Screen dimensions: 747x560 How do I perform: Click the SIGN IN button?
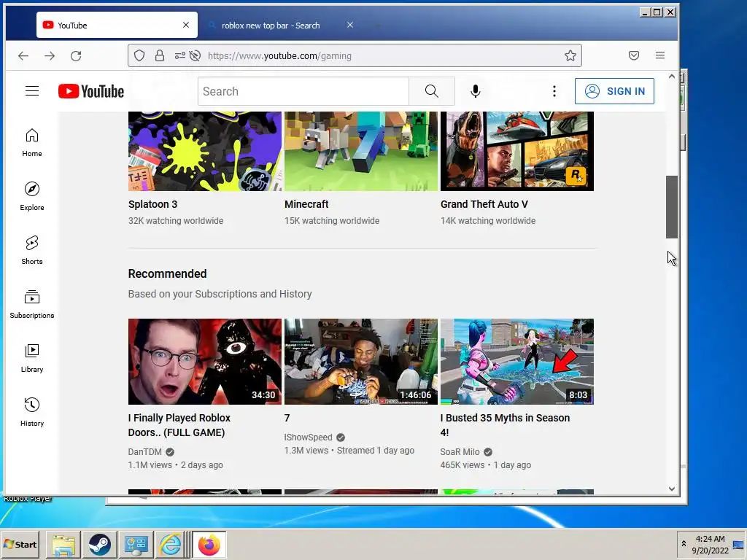coord(614,91)
